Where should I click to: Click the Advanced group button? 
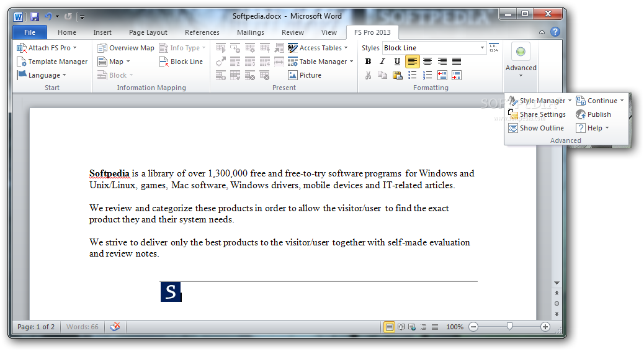tap(521, 60)
